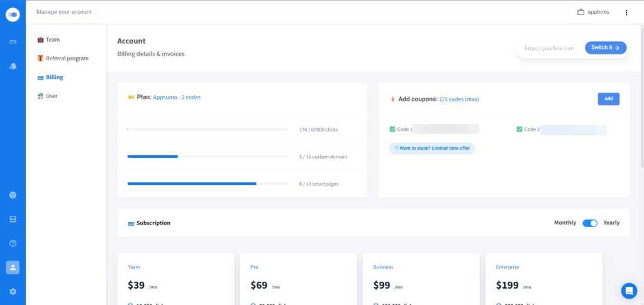Screen dimensions: 644x305
Task: Click the Code 1 checkbox
Action: tap(393, 130)
